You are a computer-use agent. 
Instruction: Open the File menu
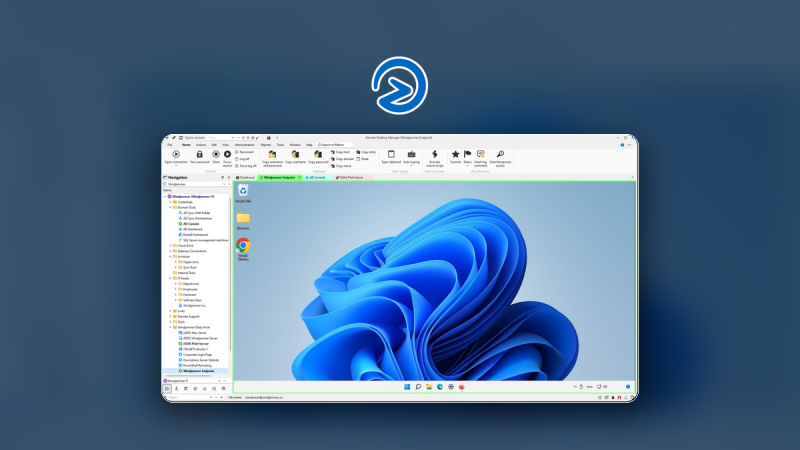pos(170,145)
